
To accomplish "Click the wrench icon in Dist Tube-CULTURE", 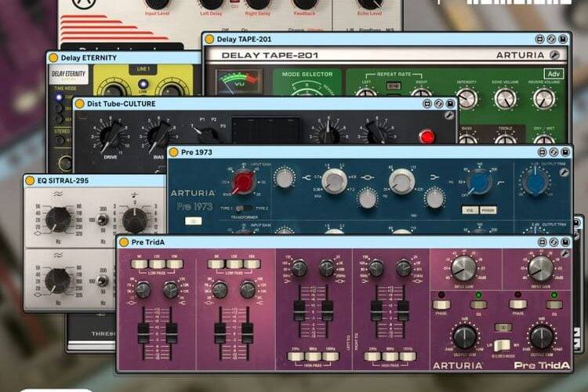I will 449,116.
